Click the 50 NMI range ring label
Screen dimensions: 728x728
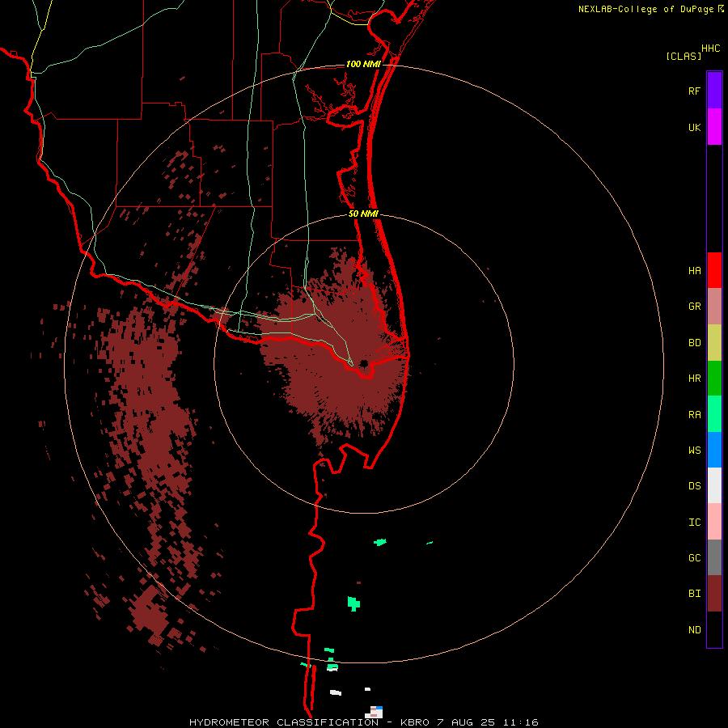pyautogui.click(x=363, y=214)
